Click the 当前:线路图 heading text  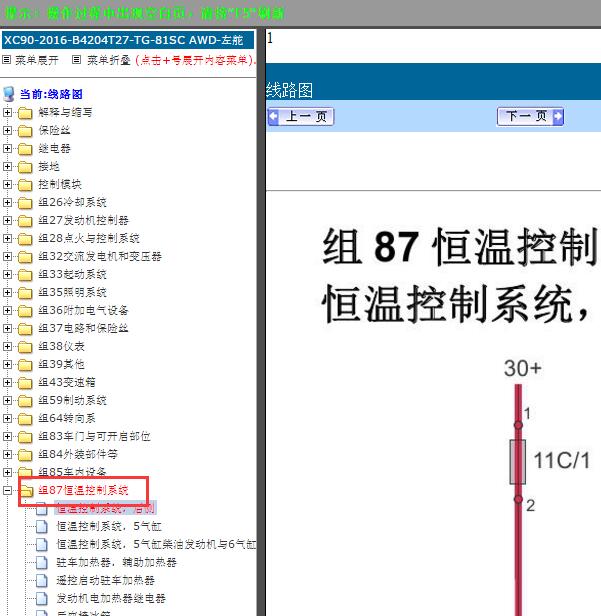click(x=51, y=94)
